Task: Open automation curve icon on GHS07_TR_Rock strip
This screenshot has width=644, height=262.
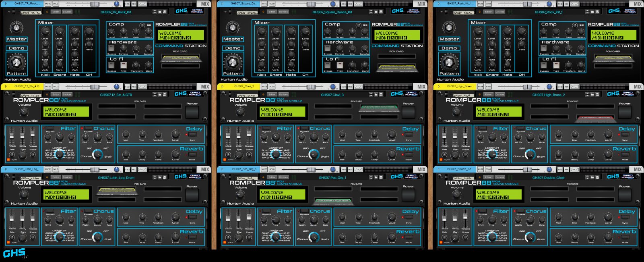Action: pyautogui.click(x=142, y=4)
